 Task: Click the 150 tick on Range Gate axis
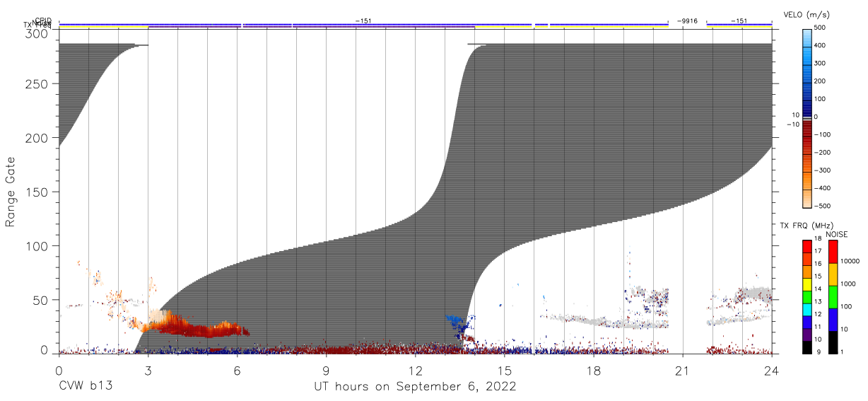tap(37, 192)
